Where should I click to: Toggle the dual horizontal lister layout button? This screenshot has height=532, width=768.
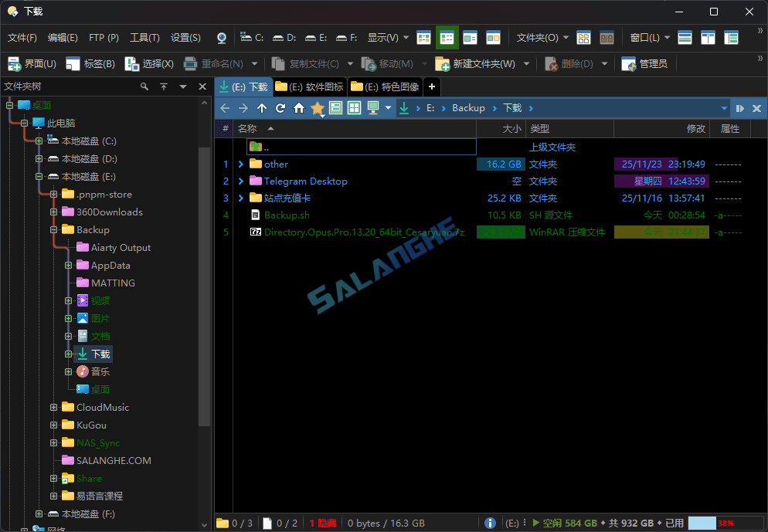coord(685,38)
